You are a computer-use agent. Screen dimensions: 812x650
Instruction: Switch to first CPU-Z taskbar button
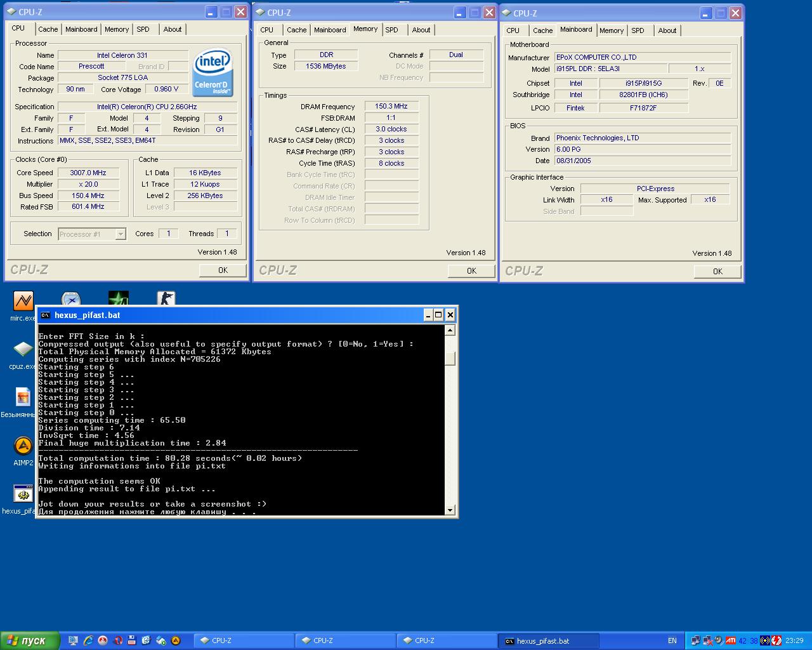tap(243, 640)
